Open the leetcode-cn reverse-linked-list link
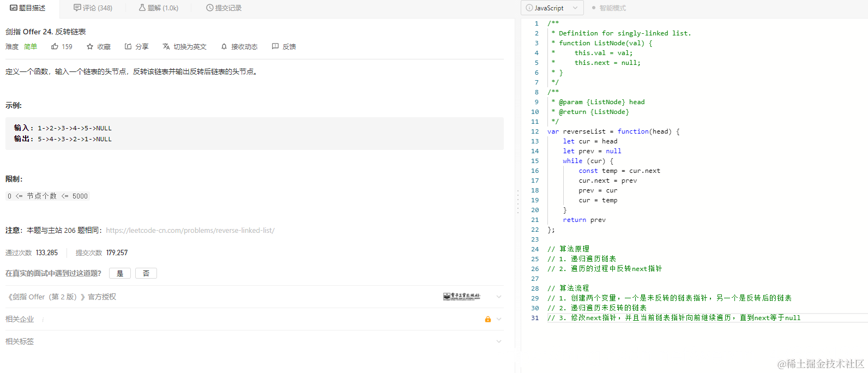Viewport: 868px width, 373px height. 190,231
